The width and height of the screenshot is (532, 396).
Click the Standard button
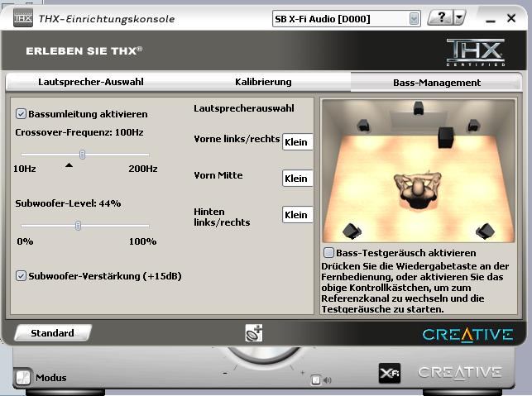point(53,333)
